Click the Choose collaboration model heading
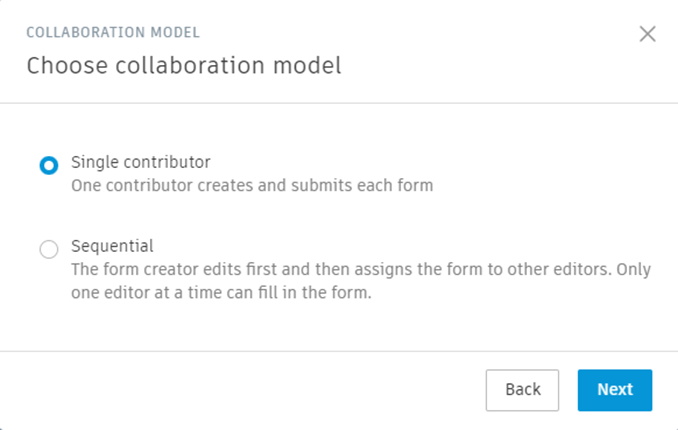This screenshot has width=678, height=430. [x=184, y=67]
